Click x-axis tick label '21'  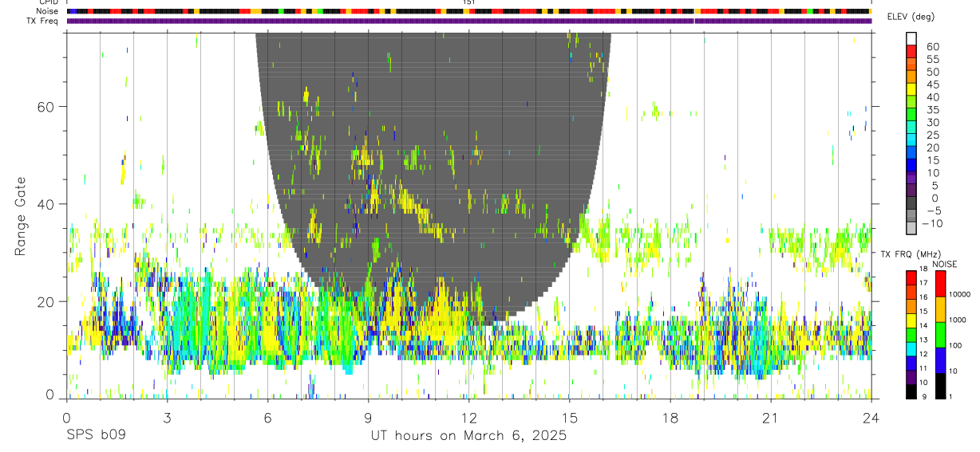[x=770, y=417]
